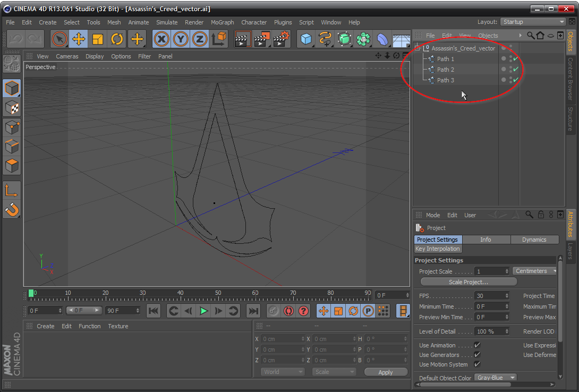Click the Scale tool icon
The image size is (579, 392).
(x=98, y=39)
